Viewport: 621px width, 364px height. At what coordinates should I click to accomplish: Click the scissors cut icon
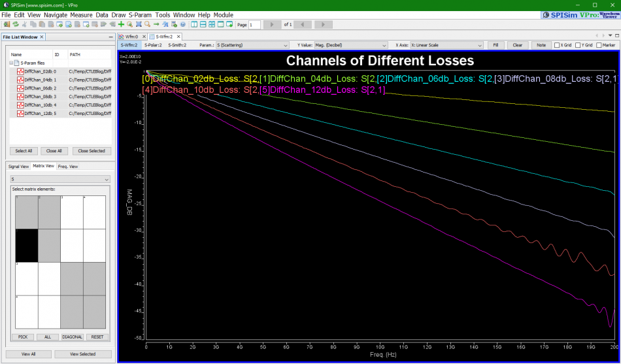(24, 24)
